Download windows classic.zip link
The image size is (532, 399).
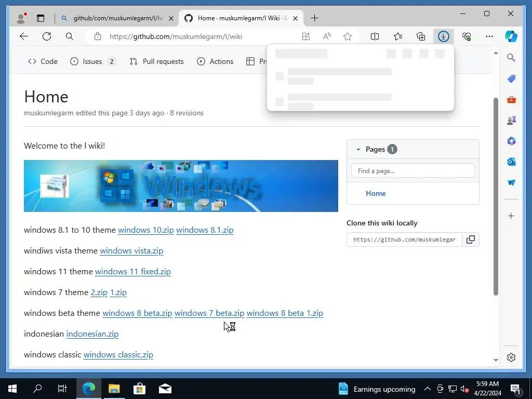(x=118, y=354)
